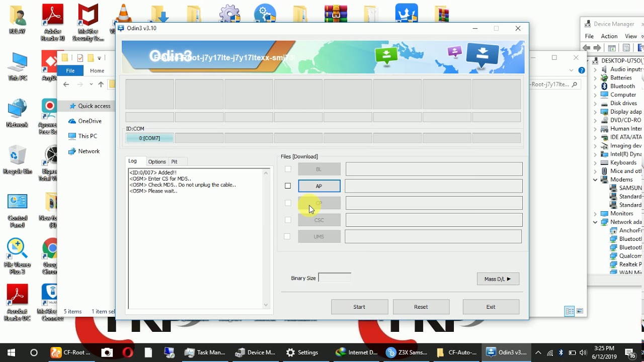Click the AP file path field
The height and width of the screenshot is (362, 644).
tap(434, 186)
